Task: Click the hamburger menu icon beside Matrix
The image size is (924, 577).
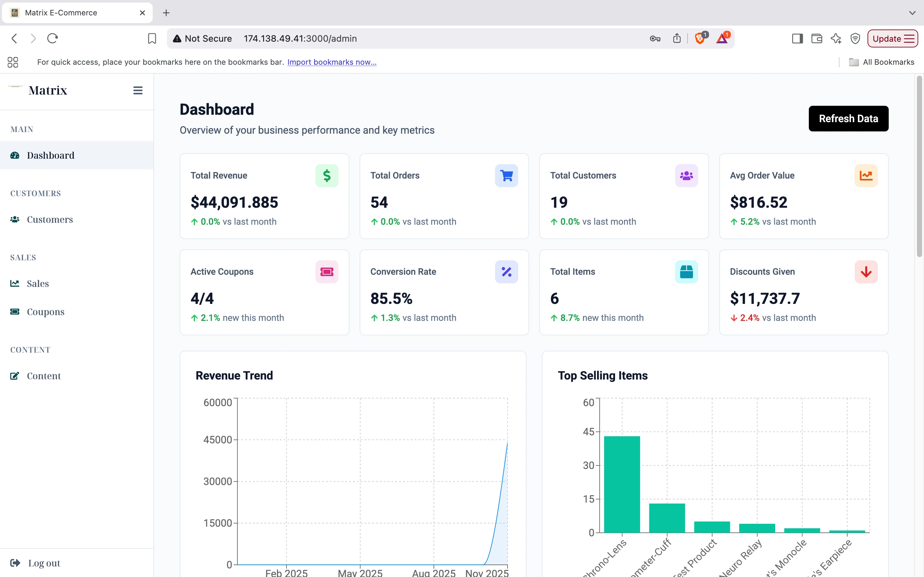Action: (x=137, y=90)
